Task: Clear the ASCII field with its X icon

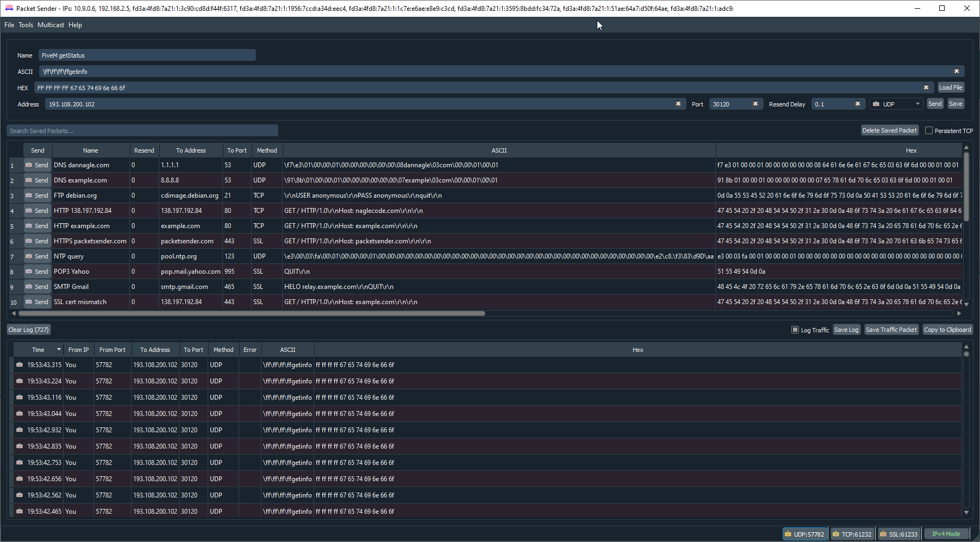Action: tap(956, 71)
